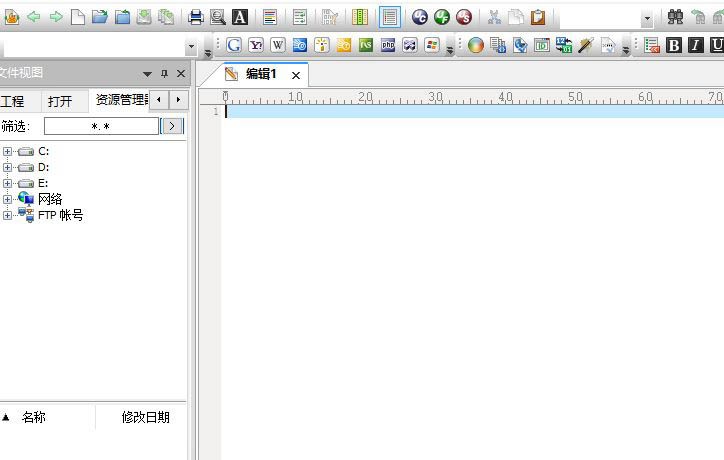Image resolution: width=724 pixels, height=460 pixels.
Task: Toggle the pin on 文件视图 panel
Action: coord(165,73)
